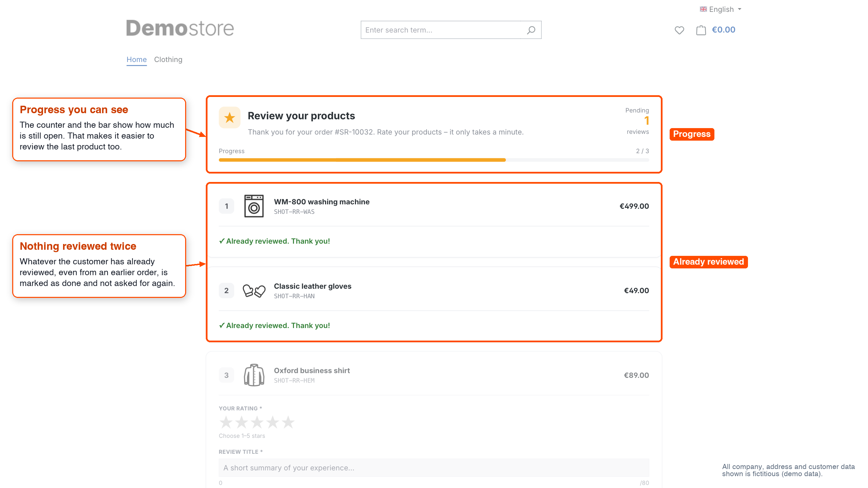Viewport: 868px width, 488px height.
Task: Click the SHOT-RR-HEM product number
Action: (294, 381)
